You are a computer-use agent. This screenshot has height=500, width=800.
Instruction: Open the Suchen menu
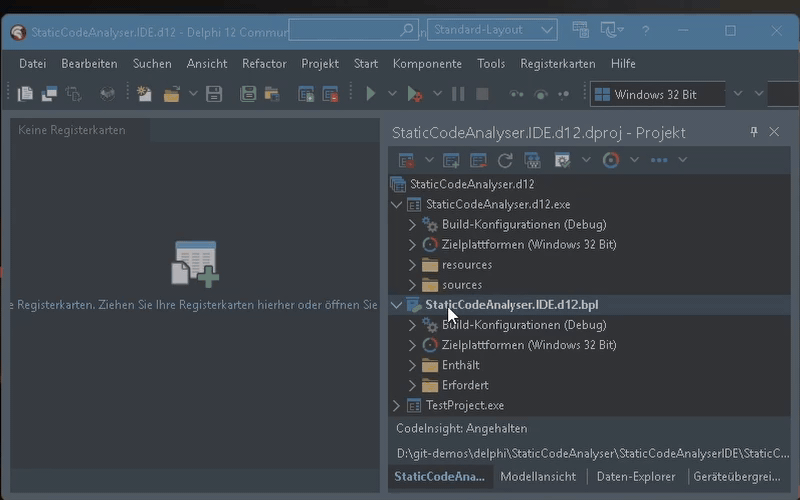pos(152,64)
